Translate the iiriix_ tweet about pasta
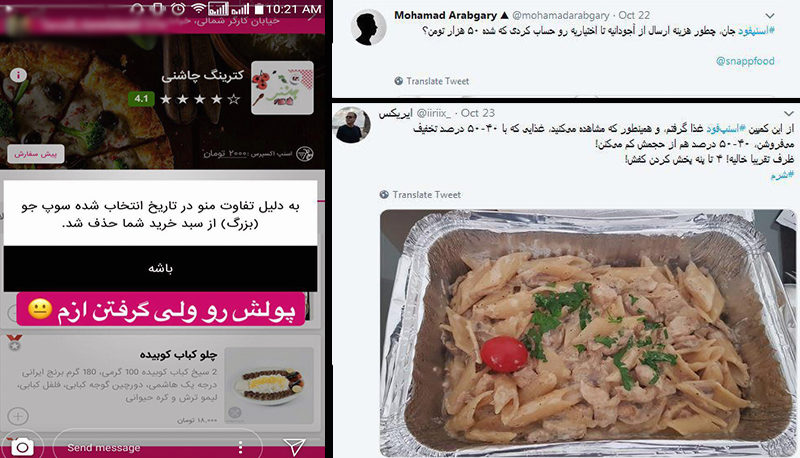This screenshot has height=458, width=800. [x=427, y=194]
